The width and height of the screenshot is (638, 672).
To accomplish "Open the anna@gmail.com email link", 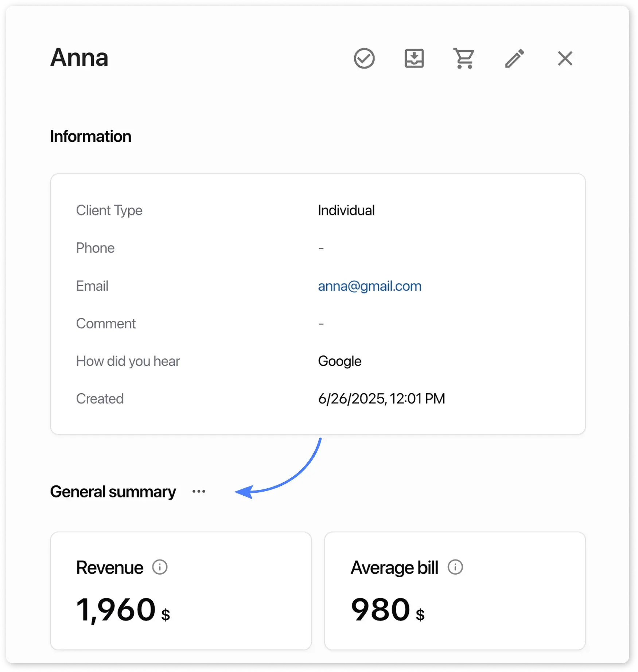I will (x=369, y=286).
